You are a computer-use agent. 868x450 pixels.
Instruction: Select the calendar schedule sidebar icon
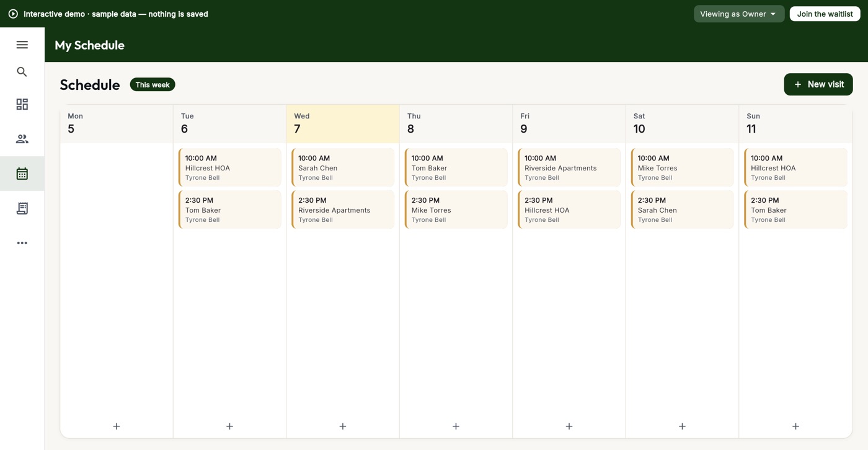pos(22,174)
